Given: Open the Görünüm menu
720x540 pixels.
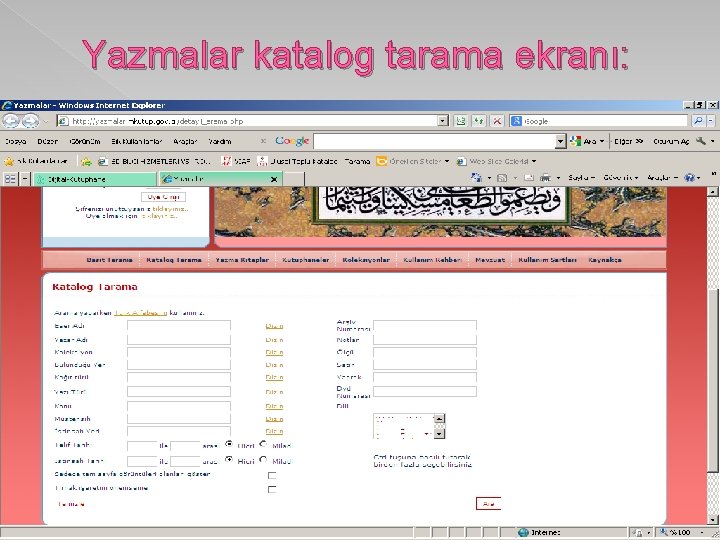Looking at the screenshot, I should point(85,141).
